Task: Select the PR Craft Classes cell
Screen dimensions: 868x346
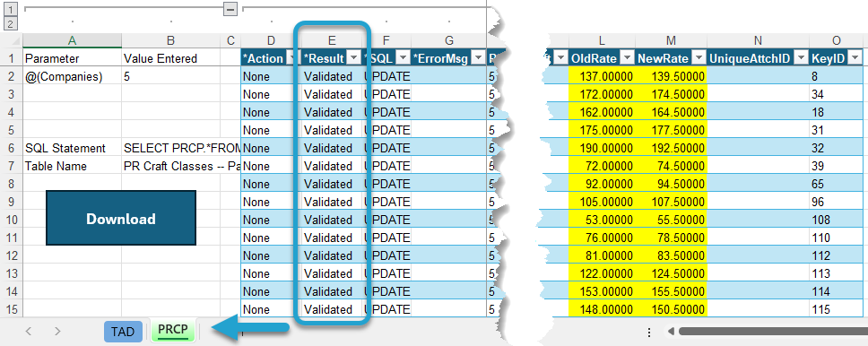Action: 181,166
